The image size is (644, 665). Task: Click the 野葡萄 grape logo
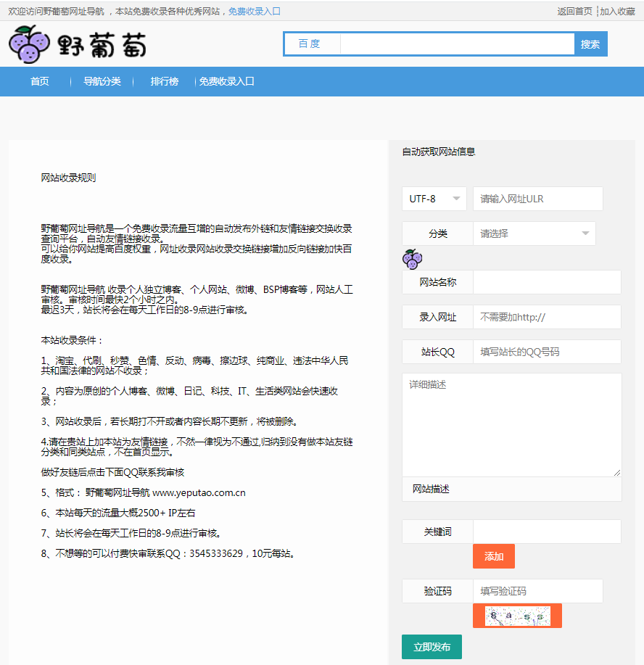(x=78, y=45)
